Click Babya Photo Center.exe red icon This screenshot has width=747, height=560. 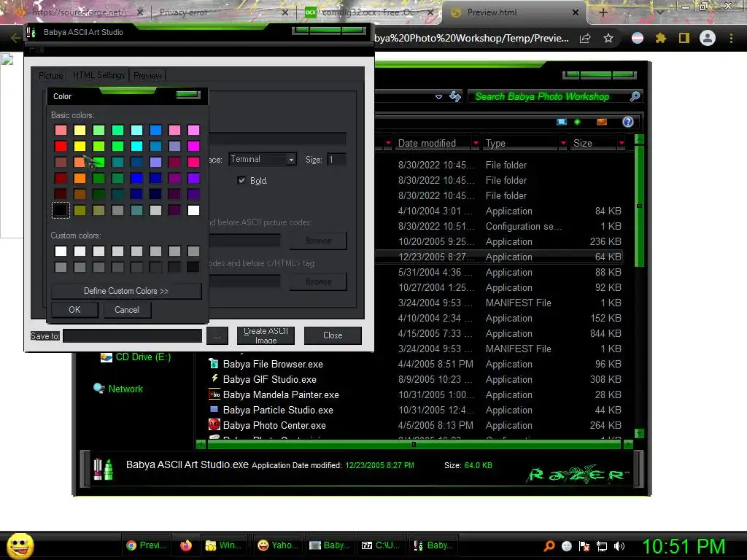[214, 425]
